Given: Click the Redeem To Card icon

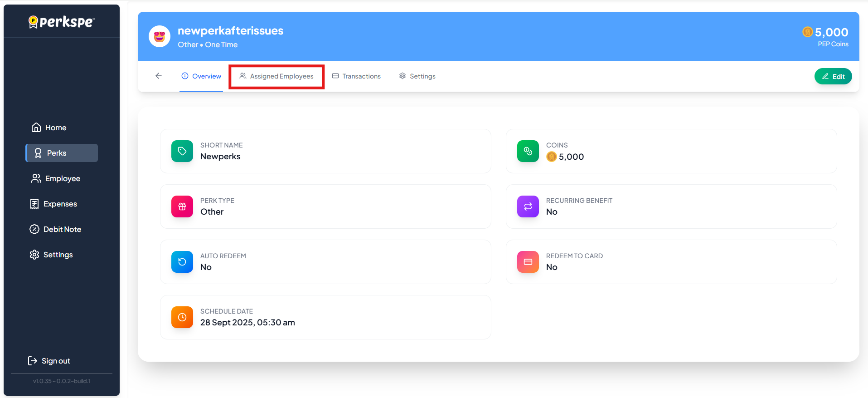Looking at the screenshot, I should (x=528, y=262).
